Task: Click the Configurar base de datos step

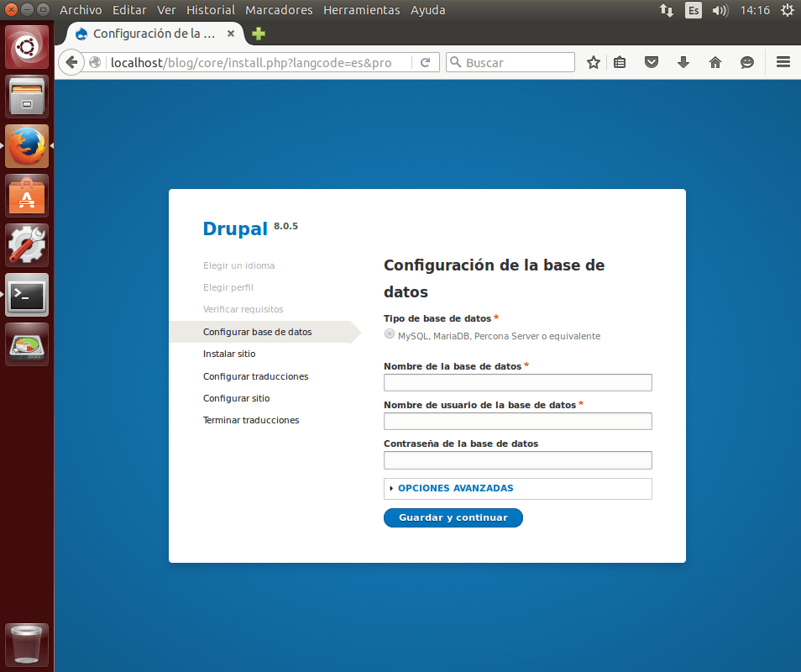Action: (258, 332)
